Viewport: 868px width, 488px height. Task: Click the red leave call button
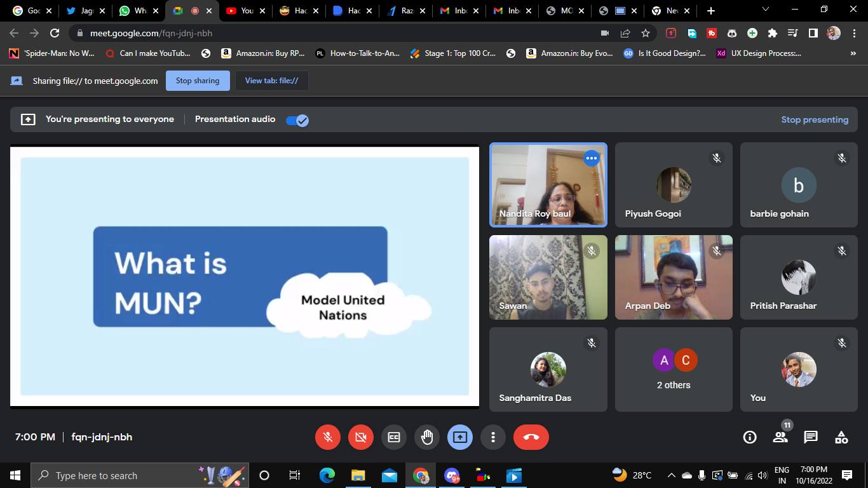click(x=531, y=437)
